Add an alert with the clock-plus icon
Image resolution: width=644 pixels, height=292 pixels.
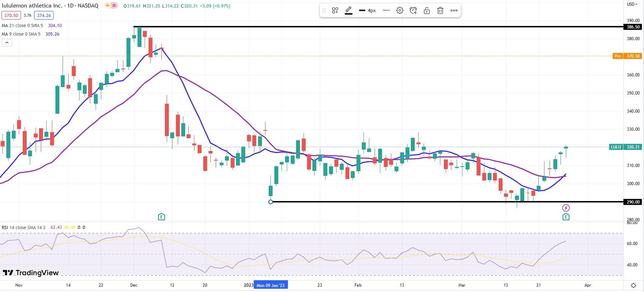click(x=413, y=10)
